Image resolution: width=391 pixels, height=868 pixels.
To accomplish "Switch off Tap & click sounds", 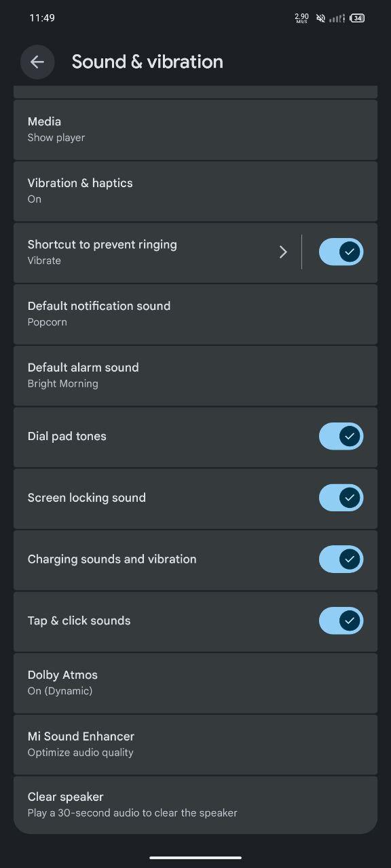I will coord(341,620).
